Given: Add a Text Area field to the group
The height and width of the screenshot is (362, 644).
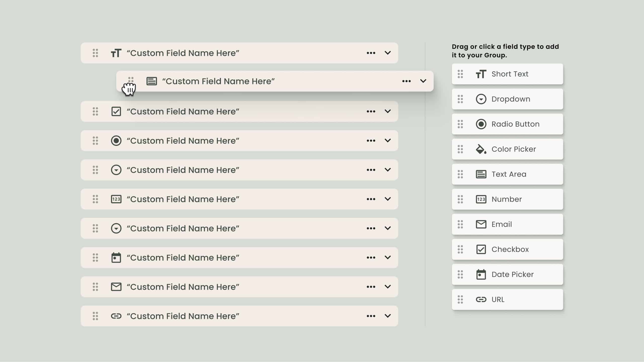Looking at the screenshot, I should (x=507, y=174).
